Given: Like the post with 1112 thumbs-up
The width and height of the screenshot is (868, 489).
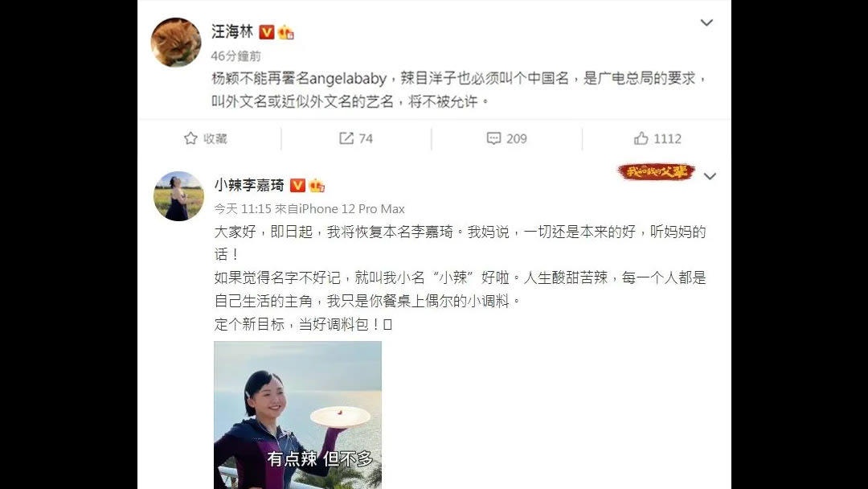Looking at the screenshot, I should click(641, 138).
